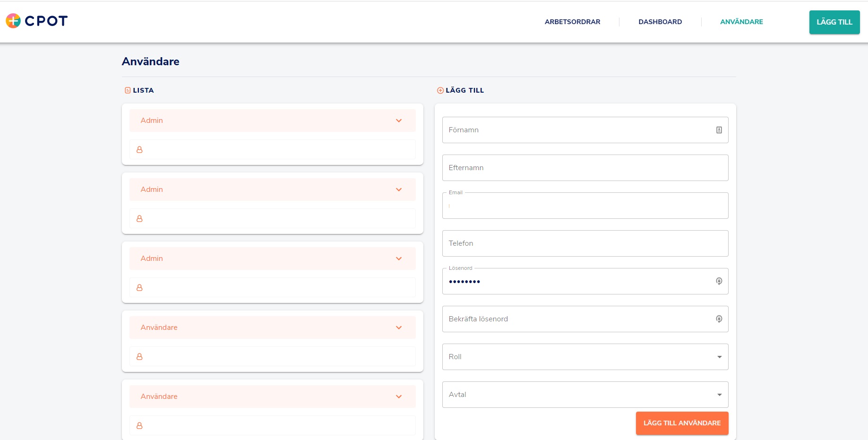Open the Dashboard navigation item
This screenshot has width=868, height=440.
(x=660, y=22)
